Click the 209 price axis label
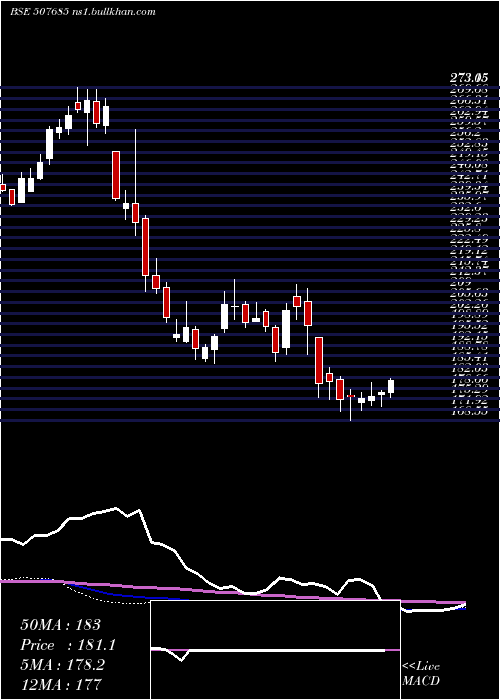The image size is (500, 700). [x=461, y=283]
